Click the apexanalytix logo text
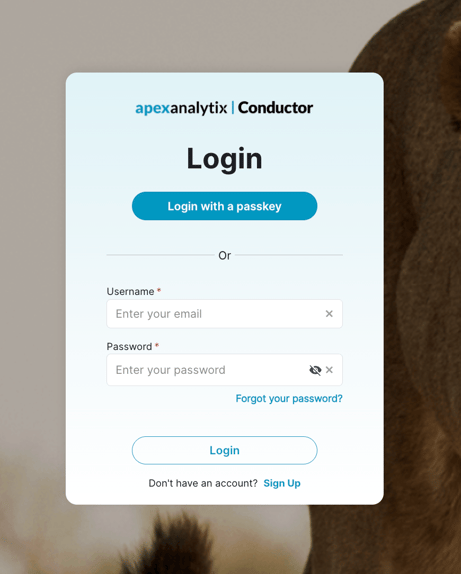The width and height of the screenshot is (461, 574). (x=181, y=108)
